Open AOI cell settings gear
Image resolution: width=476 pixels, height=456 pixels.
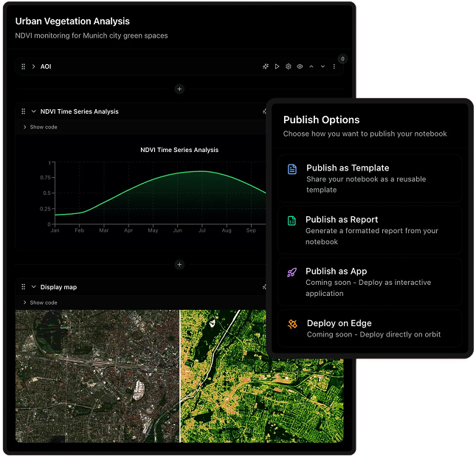[x=289, y=66]
